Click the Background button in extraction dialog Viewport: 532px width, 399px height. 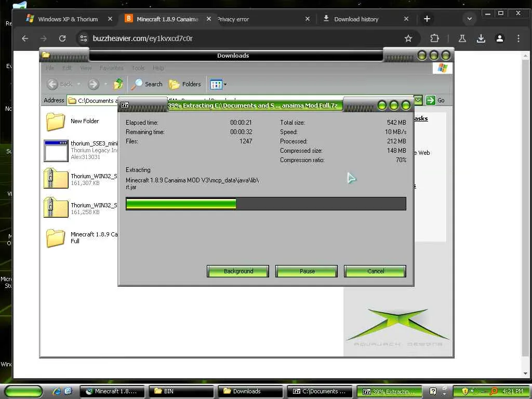[238, 271]
